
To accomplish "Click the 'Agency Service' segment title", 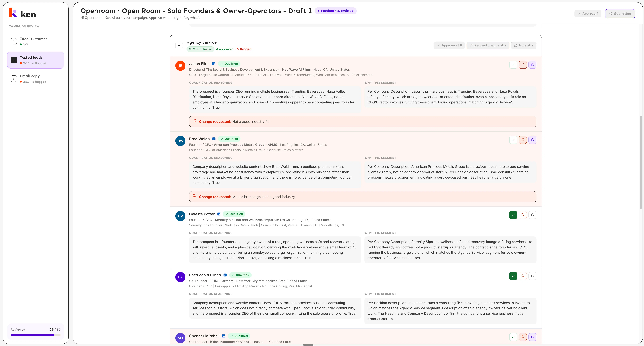I will click(x=202, y=42).
